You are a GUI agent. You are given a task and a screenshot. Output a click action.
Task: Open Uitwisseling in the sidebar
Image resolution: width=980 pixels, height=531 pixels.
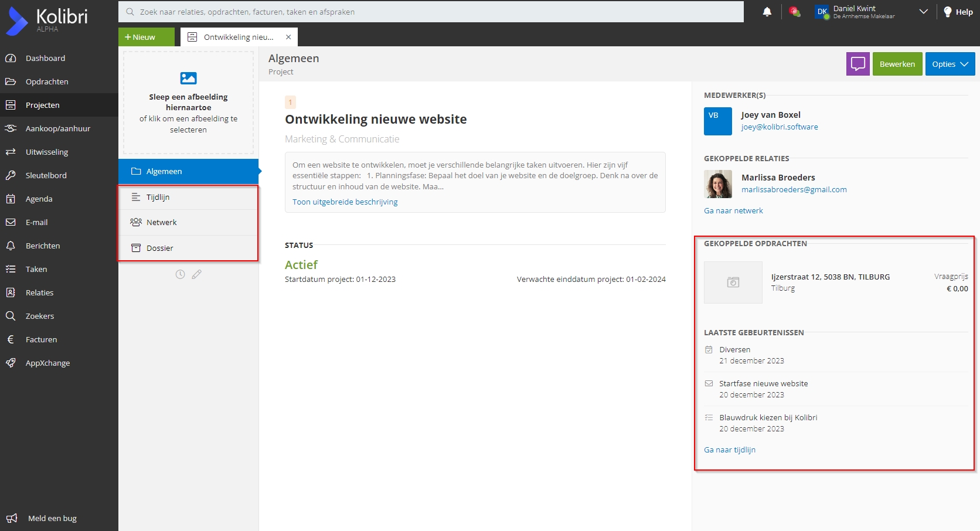click(x=59, y=152)
